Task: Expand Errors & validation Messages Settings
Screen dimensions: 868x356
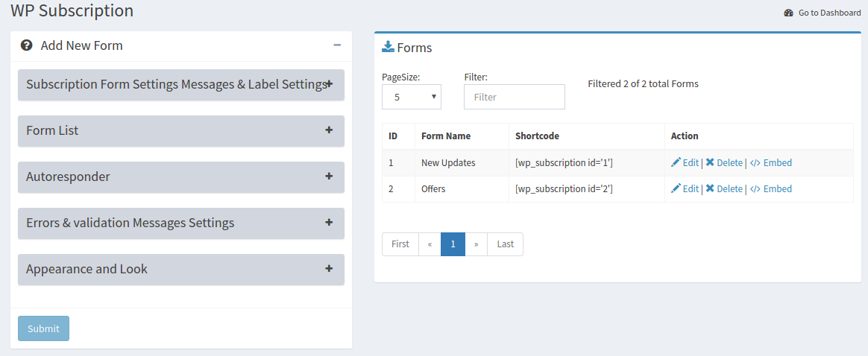Action: [181, 223]
